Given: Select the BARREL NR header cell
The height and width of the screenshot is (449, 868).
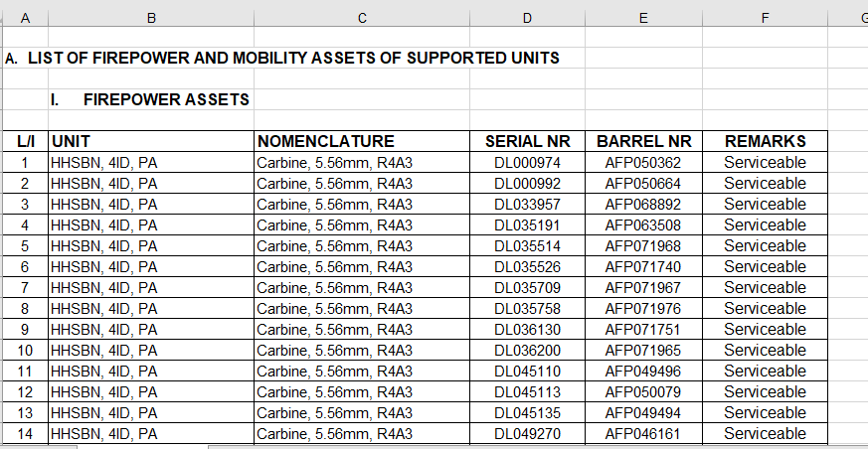Looking at the screenshot, I should pos(643,141).
